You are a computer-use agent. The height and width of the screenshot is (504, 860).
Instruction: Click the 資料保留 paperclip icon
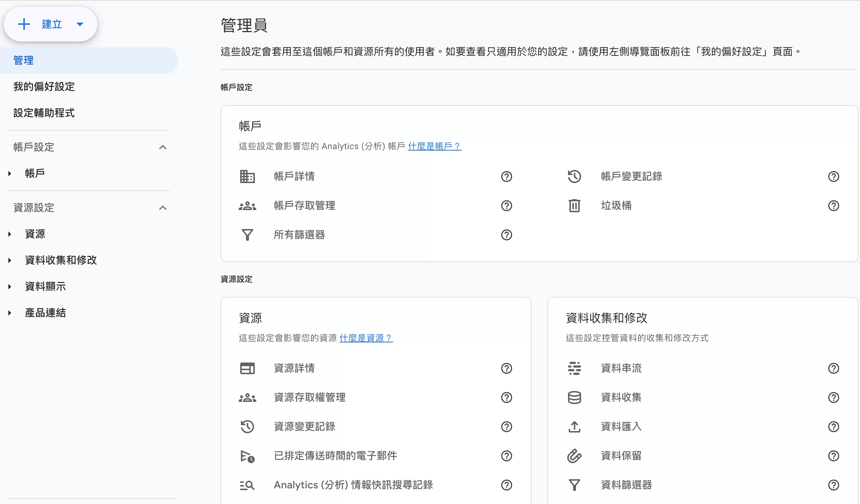point(574,456)
